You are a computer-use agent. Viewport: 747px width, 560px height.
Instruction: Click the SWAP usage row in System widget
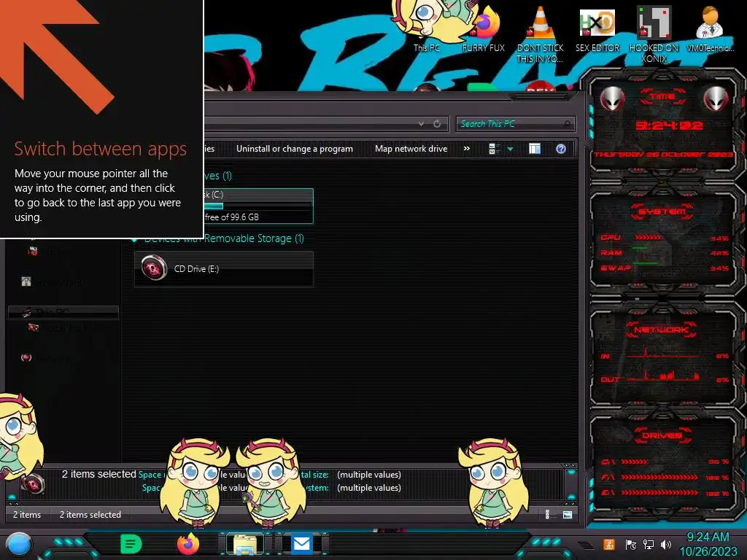click(665, 268)
